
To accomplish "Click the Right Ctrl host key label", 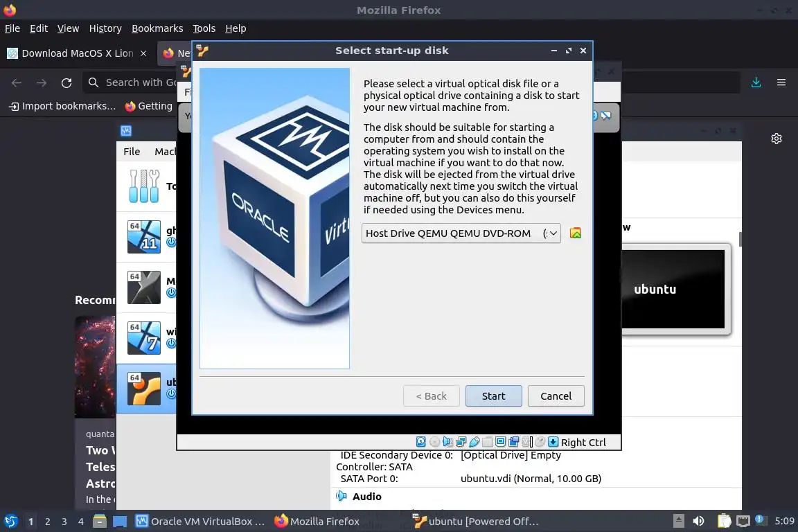I will (x=583, y=443).
